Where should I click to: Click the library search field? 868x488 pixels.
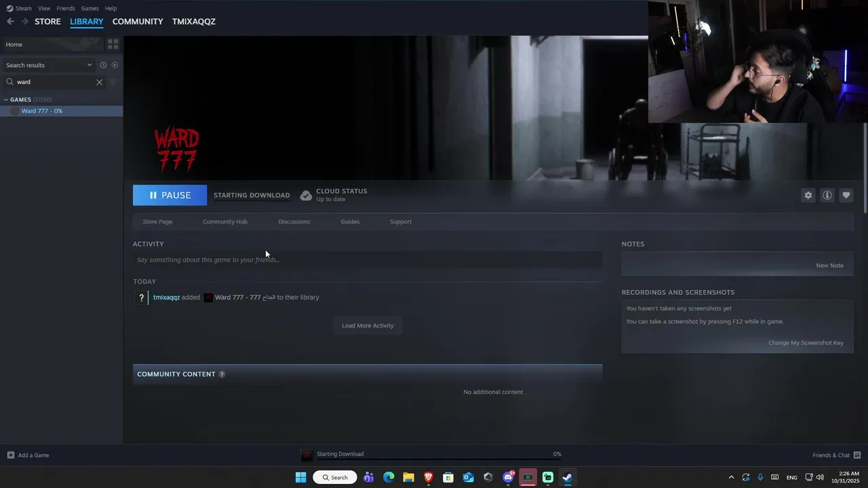point(54,82)
